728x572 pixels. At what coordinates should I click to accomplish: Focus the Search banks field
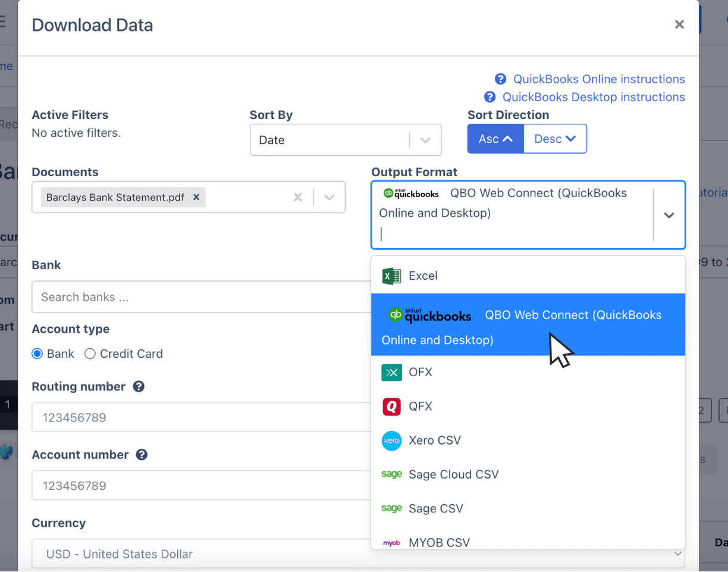point(202,297)
